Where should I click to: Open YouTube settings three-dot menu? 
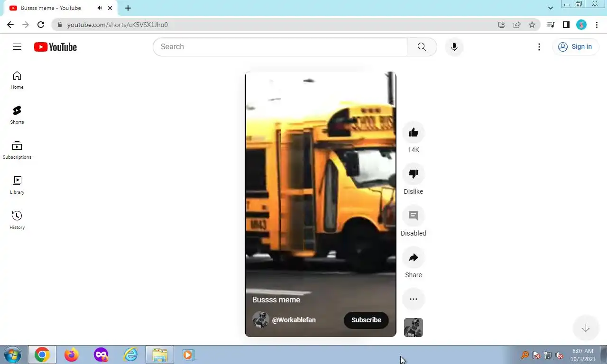pyautogui.click(x=539, y=46)
